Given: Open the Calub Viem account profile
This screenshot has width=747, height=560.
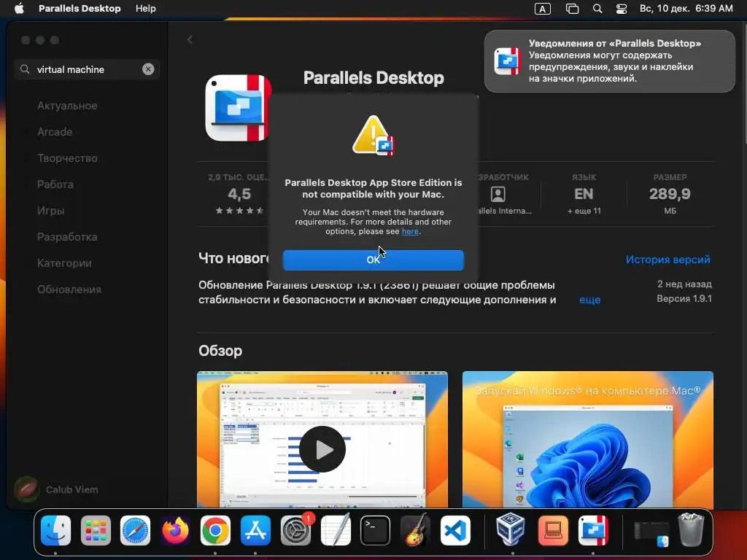Looking at the screenshot, I should point(56,489).
